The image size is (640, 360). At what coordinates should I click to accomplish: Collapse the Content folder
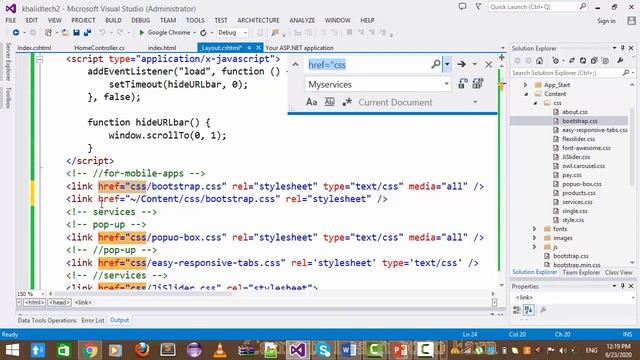pyautogui.click(x=526, y=94)
